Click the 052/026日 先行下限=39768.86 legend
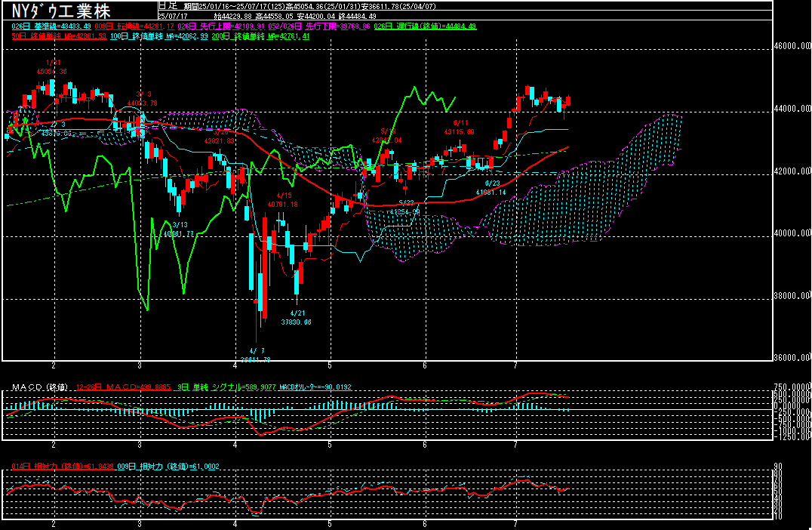Viewport: 812px width, 530px height. (x=319, y=26)
